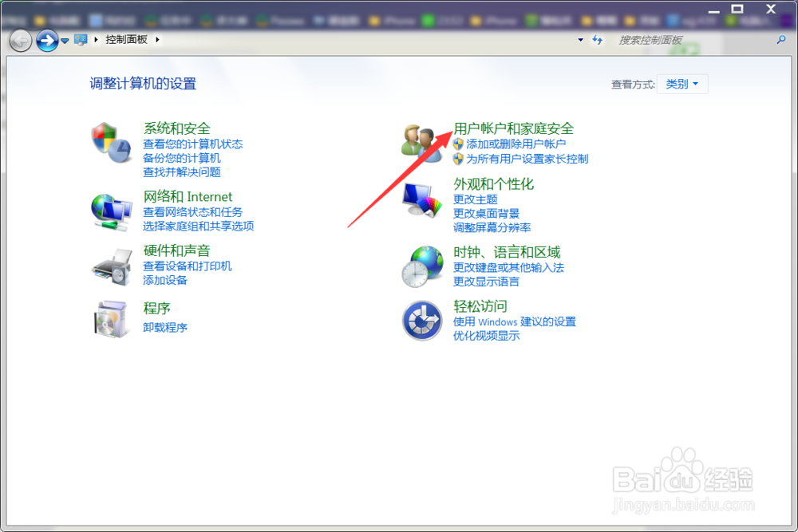Click the refresh icon in the address bar
Screen dimensions: 798x532
click(x=597, y=40)
